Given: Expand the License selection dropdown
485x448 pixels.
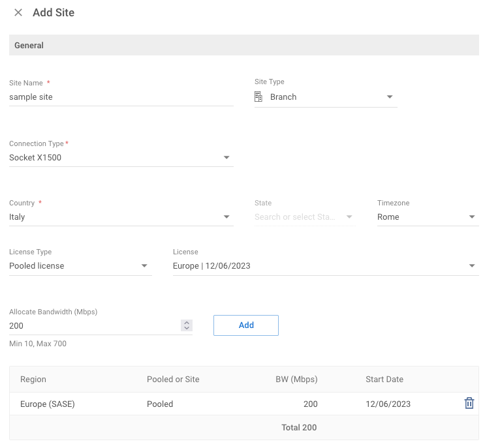Looking at the screenshot, I should (472, 266).
